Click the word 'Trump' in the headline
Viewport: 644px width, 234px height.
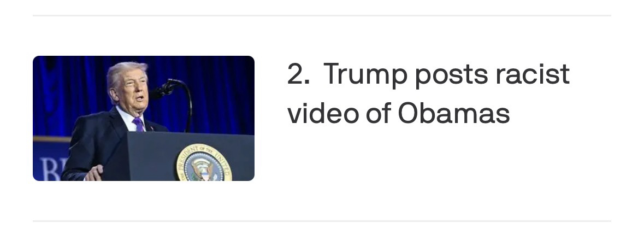(x=365, y=75)
